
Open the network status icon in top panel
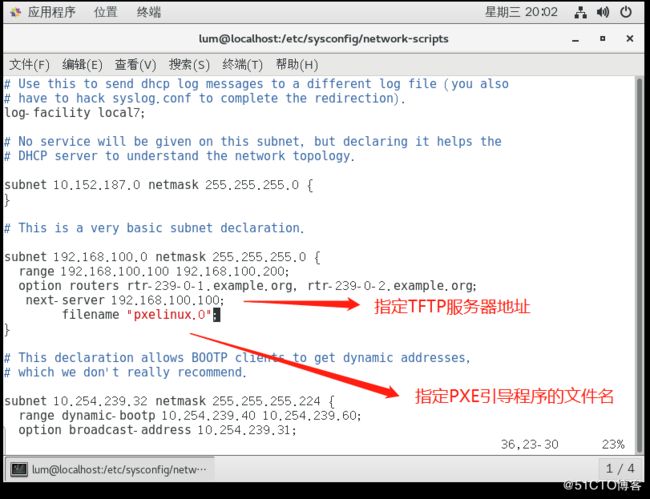point(580,12)
